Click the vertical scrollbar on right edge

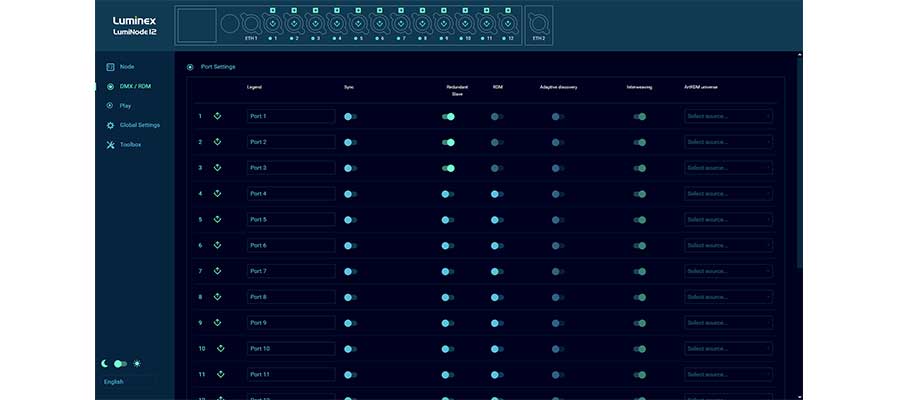click(800, 161)
